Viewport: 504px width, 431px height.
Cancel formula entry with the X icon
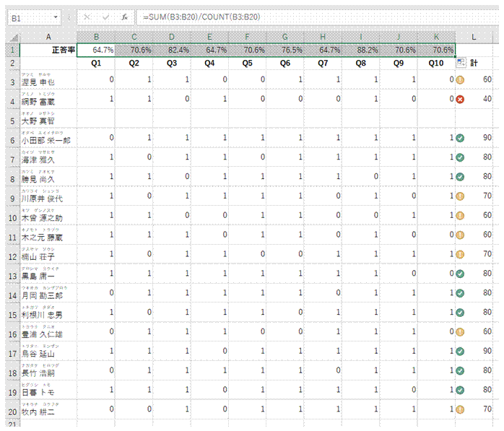pos(87,17)
